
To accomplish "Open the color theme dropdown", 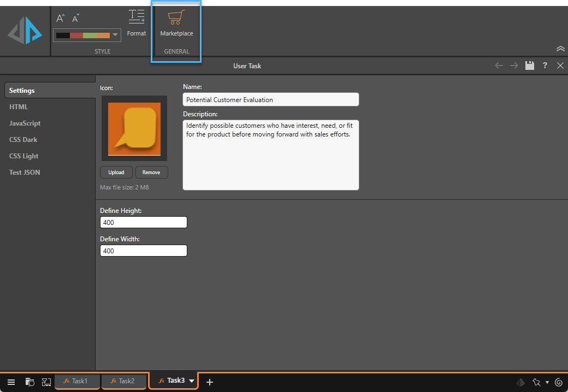I will tap(115, 35).
